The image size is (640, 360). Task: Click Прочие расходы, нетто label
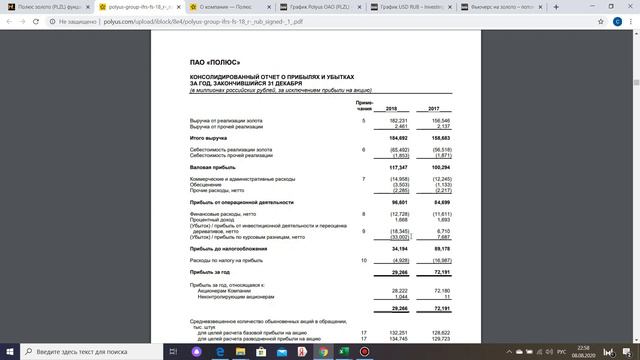click(x=217, y=190)
